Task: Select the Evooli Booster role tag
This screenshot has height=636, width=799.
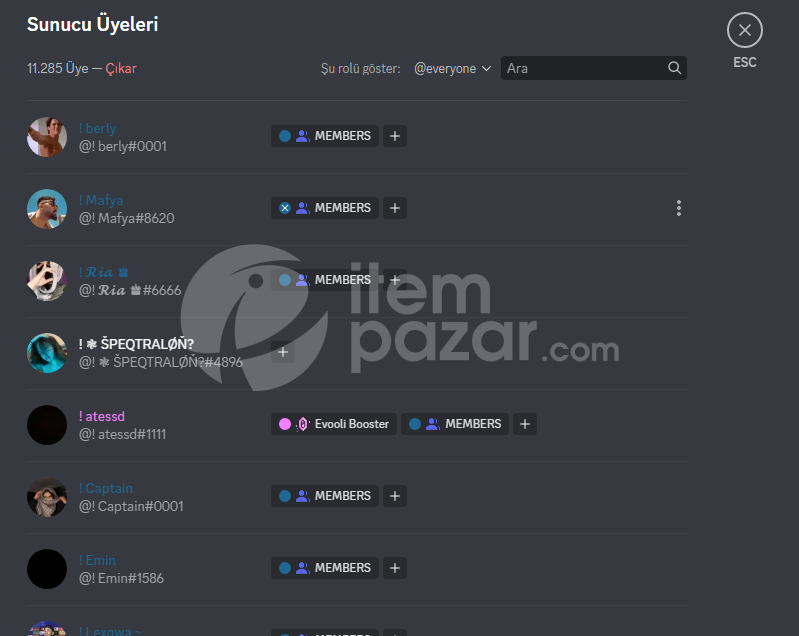Action: click(x=334, y=424)
